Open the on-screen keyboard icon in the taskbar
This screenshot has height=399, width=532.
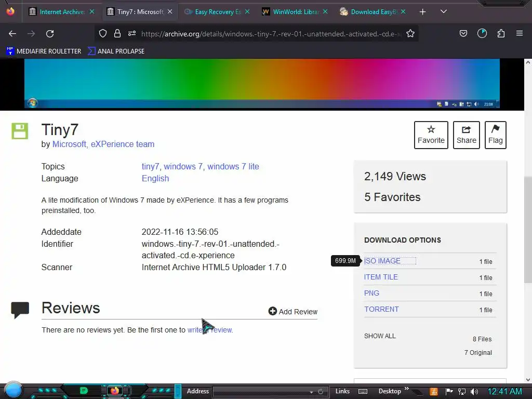(363, 392)
